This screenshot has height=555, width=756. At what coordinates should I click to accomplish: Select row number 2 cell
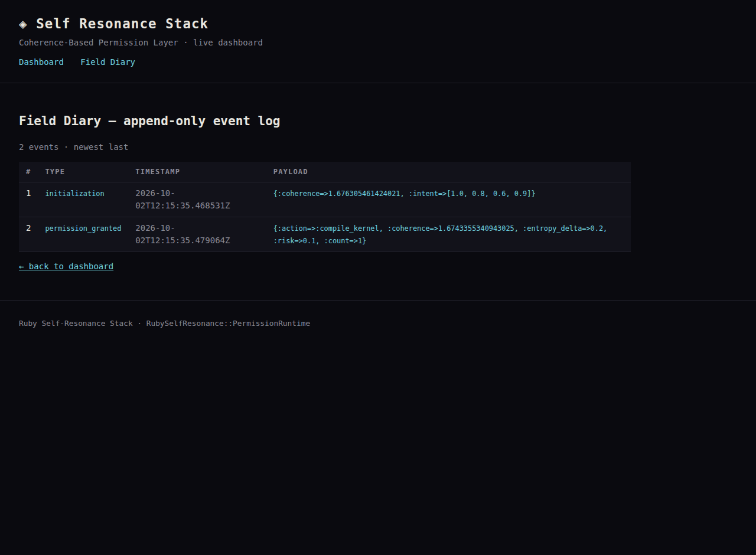(x=28, y=234)
